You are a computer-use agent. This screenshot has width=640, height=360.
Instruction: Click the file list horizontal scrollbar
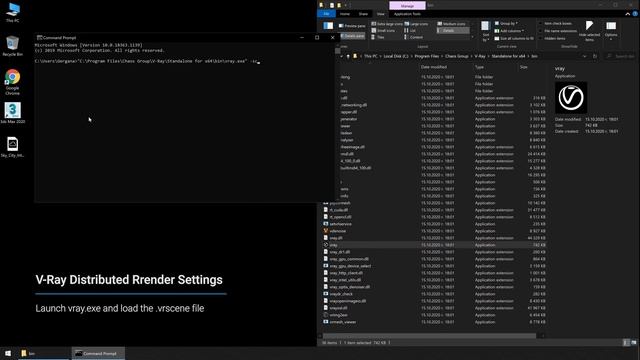[429, 336]
